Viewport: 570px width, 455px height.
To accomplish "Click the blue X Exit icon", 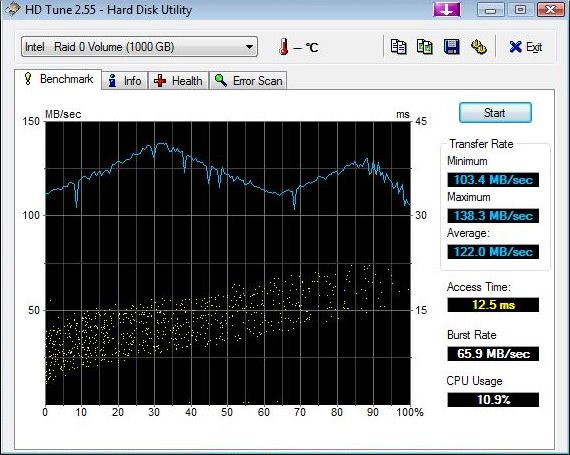I will [515, 47].
